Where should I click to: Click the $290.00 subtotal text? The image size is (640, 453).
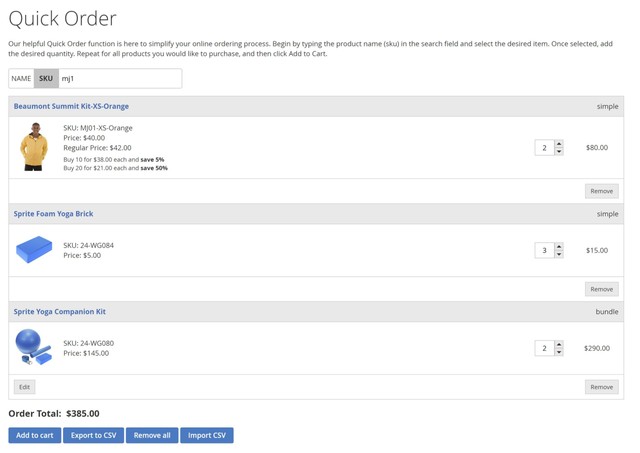[x=597, y=349]
